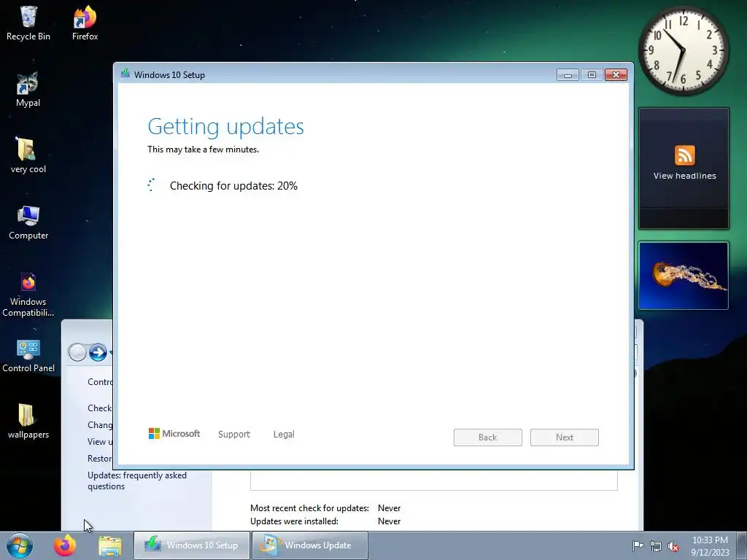Select the Windows Compatibili... desktop icon
Viewport: 747px width, 560px height.
click(x=28, y=295)
